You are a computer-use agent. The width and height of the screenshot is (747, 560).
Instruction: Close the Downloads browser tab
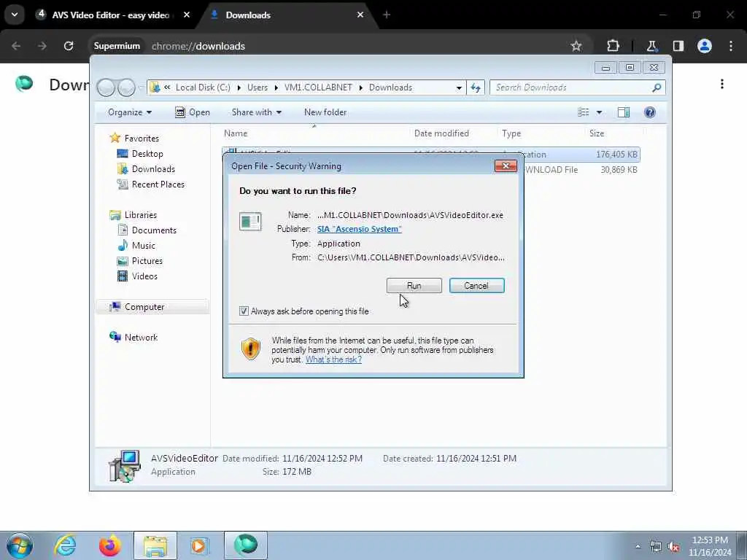pyautogui.click(x=360, y=15)
